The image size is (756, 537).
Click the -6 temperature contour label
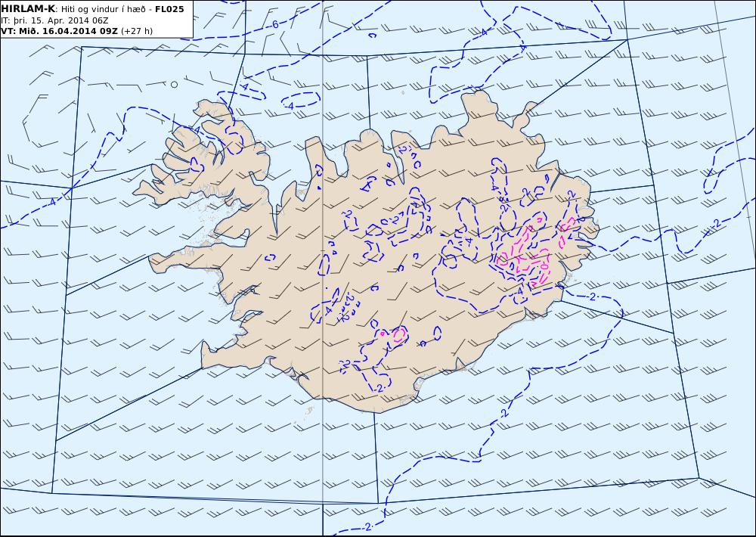(274, 25)
